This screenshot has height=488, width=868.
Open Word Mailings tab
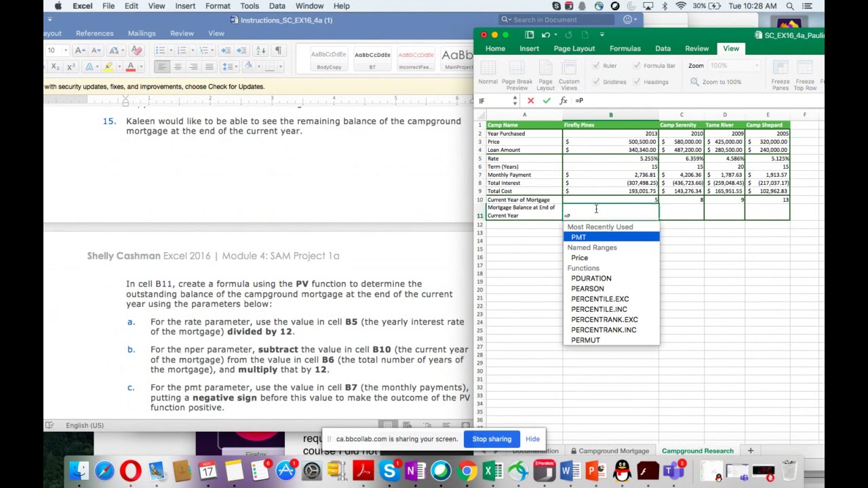click(x=142, y=33)
